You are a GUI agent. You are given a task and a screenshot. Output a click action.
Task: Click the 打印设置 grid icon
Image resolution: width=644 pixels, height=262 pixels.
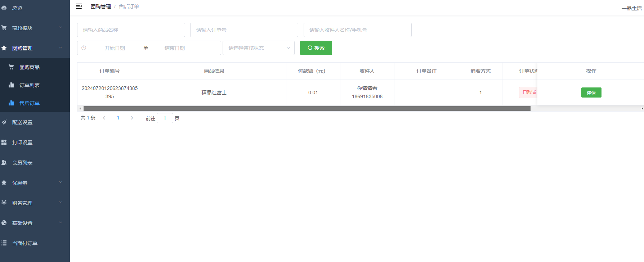tap(4, 142)
